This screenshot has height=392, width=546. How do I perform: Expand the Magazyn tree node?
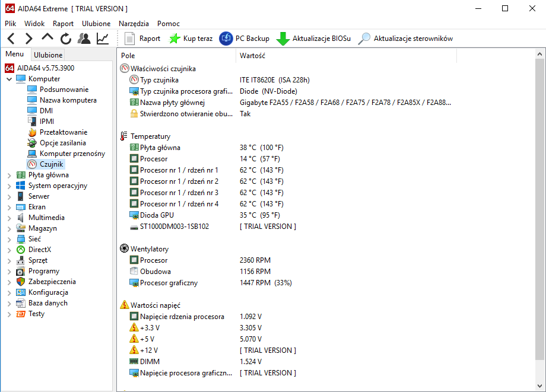(x=9, y=230)
